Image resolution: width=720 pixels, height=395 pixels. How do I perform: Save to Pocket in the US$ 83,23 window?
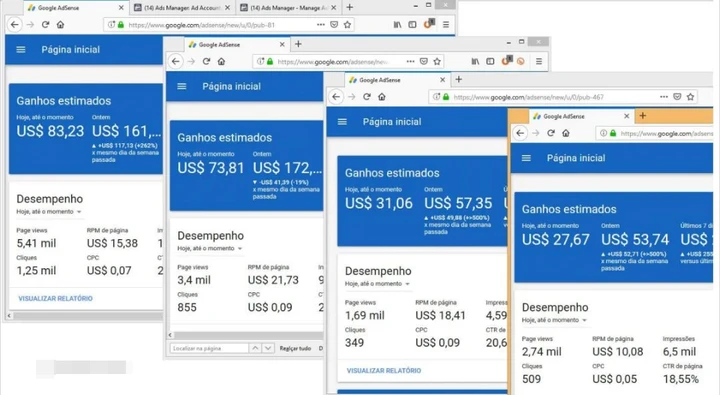pyautogui.click(x=334, y=24)
